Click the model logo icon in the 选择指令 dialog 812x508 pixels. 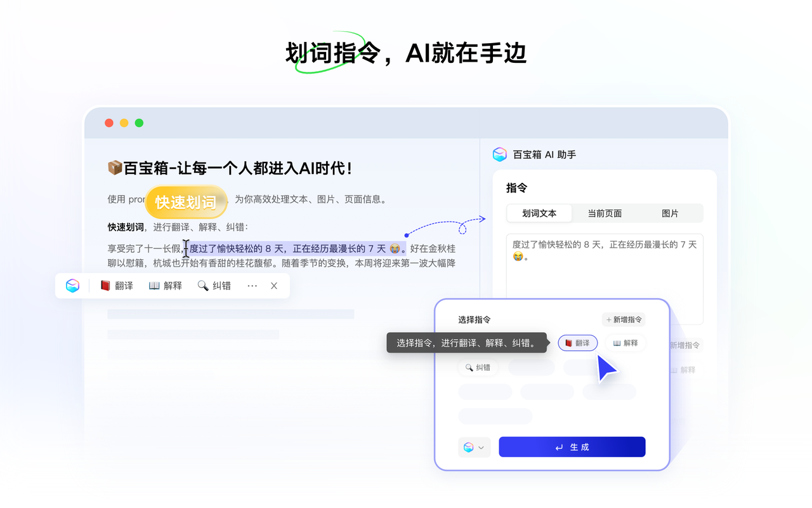click(x=469, y=447)
